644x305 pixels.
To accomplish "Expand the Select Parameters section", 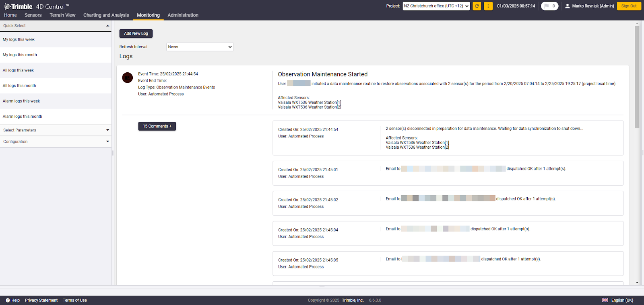I will click(56, 130).
